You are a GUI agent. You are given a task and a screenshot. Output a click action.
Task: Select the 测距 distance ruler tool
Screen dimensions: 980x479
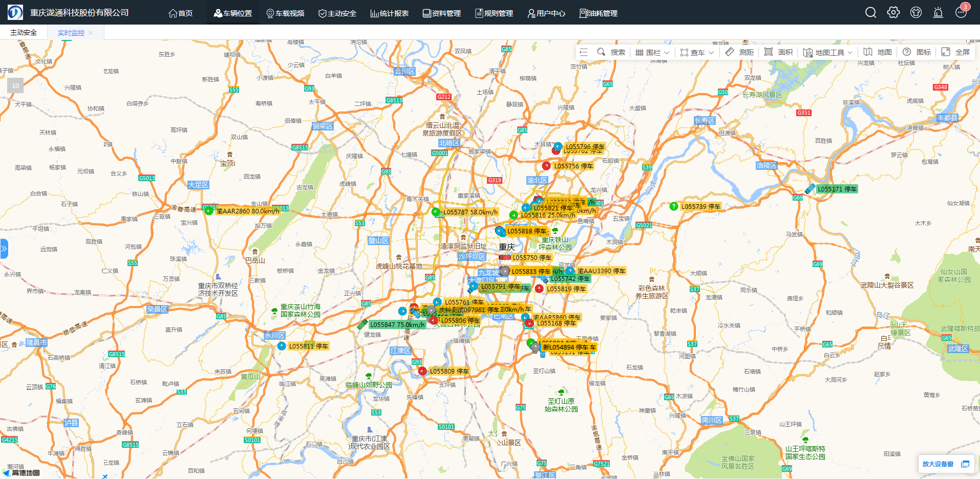[x=739, y=52]
